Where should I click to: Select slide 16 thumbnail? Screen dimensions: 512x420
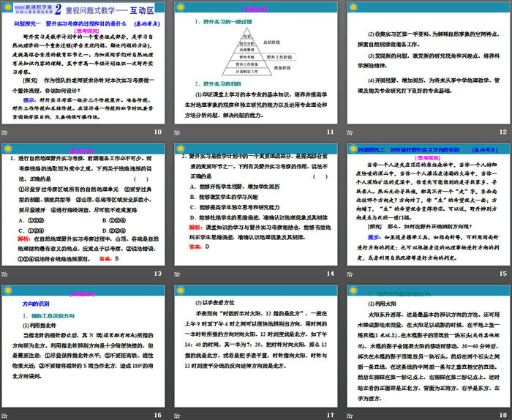83,346
